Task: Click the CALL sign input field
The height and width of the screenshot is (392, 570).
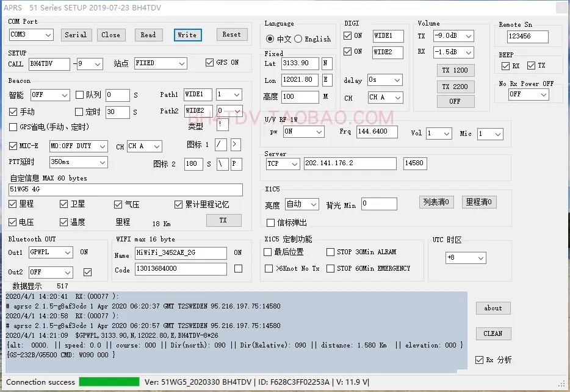Action: pos(49,64)
